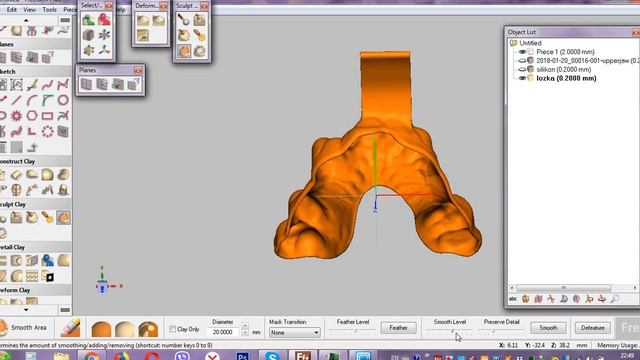Select the Line tool in Sketch palette
640x360 pixels.
pyautogui.click(x=16, y=100)
